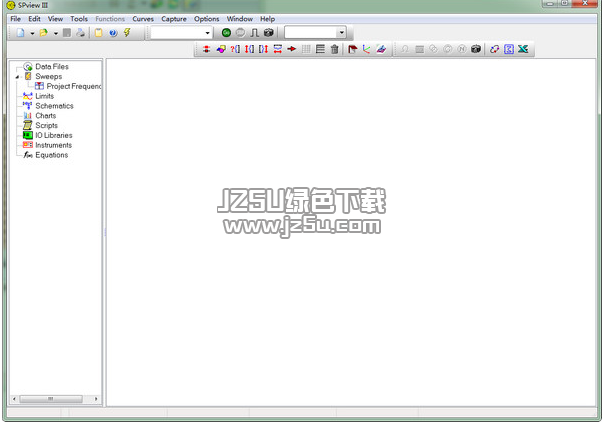
Task: Click the red right arrow icon
Action: tap(292, 49)
